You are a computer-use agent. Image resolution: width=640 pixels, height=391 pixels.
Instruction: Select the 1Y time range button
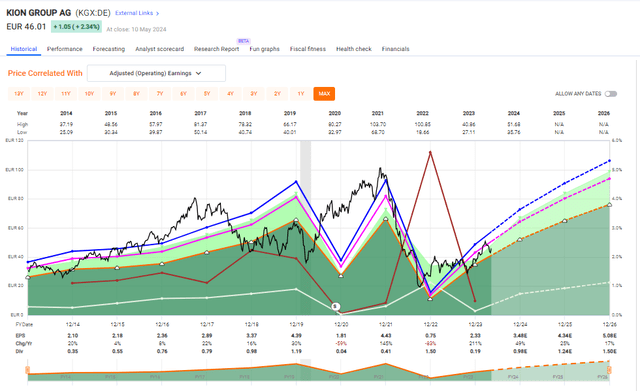301,94
